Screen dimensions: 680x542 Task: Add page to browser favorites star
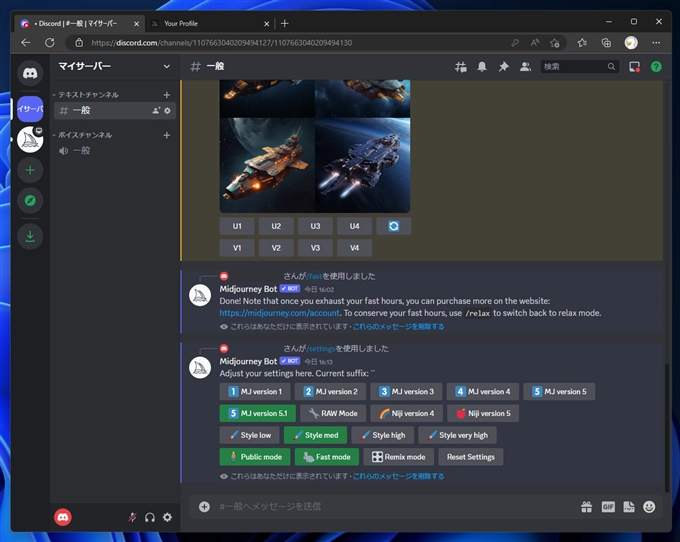coord(555,42)
